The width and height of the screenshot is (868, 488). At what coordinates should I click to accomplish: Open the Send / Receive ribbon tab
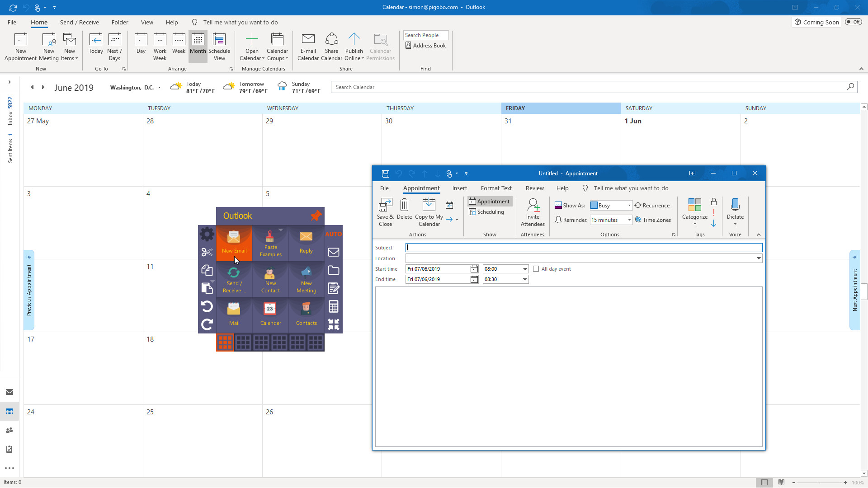[79, 22]
